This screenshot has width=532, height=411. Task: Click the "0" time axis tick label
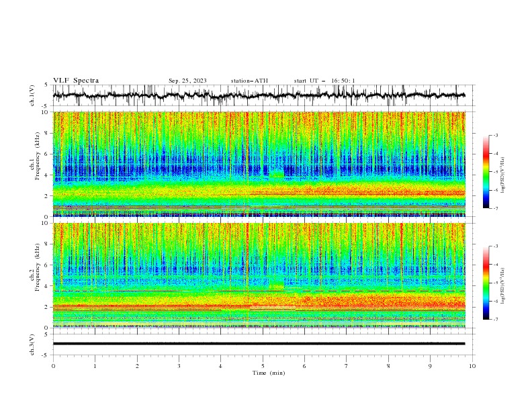53,366
